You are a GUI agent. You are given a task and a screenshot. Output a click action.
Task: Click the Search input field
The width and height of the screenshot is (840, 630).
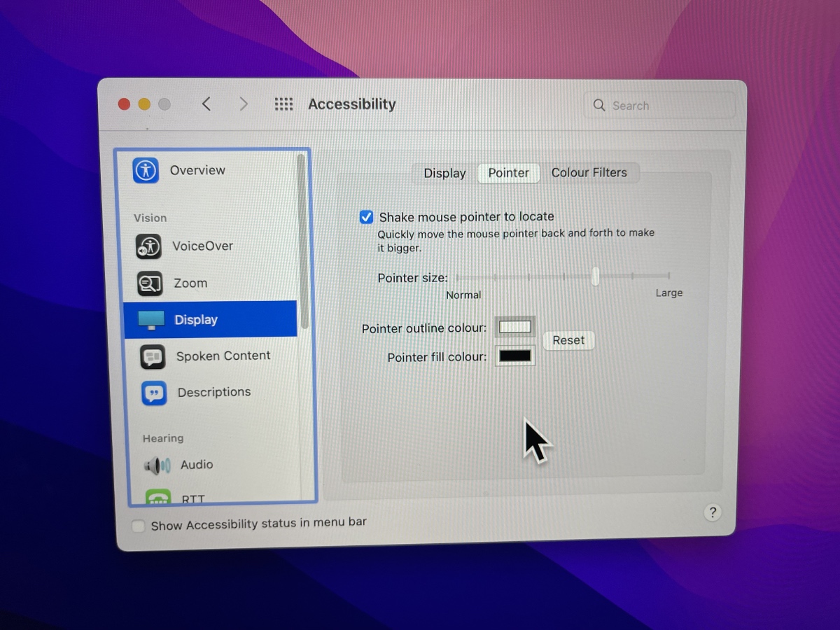pos(660,105)
